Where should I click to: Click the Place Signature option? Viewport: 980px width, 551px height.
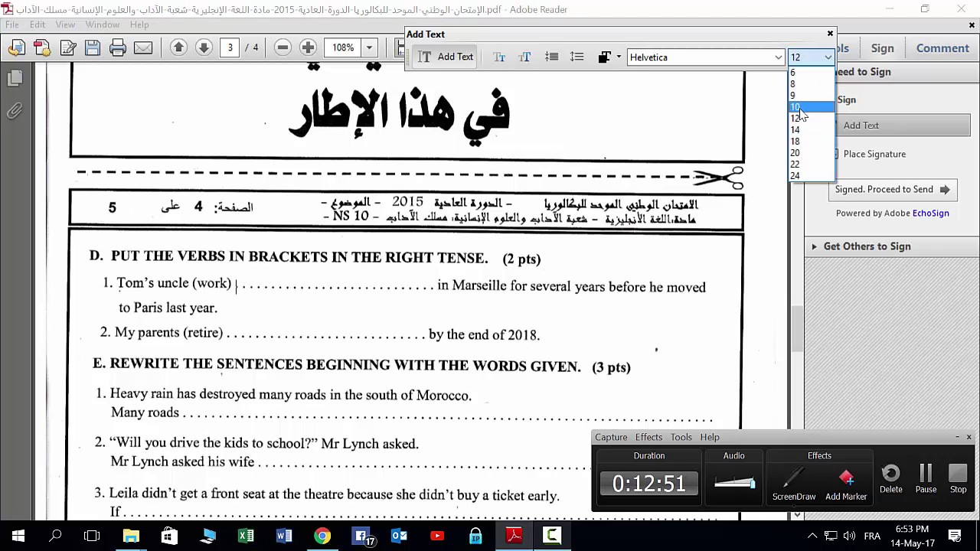coord(874,154)
